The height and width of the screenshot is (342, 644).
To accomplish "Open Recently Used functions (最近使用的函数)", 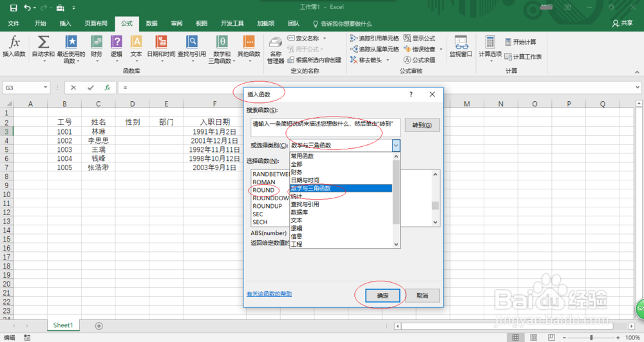I will 71,48.
